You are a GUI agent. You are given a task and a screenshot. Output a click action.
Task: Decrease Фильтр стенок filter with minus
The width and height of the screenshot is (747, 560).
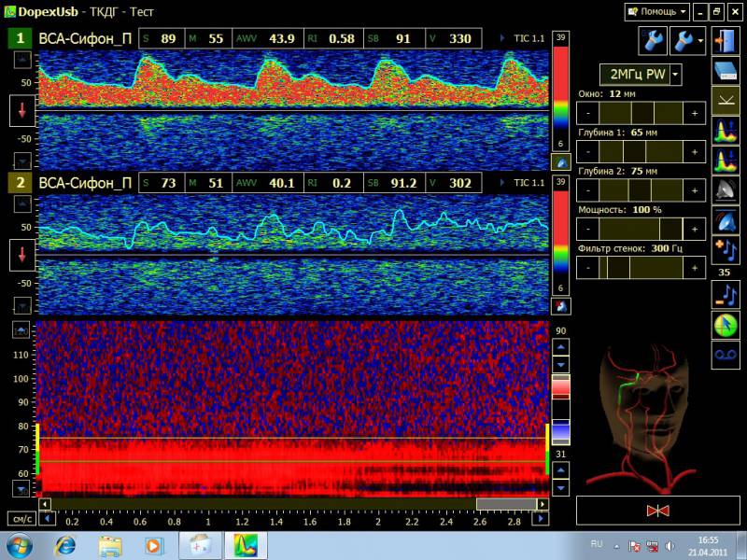(x=588, y=268)
